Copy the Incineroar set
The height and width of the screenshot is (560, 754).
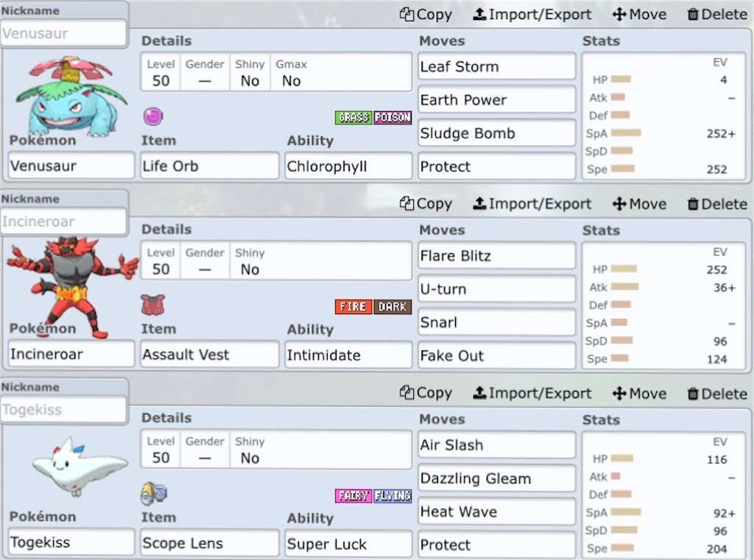click(426, 204)
